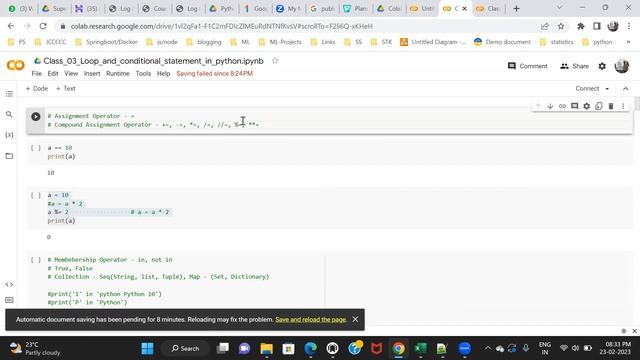Go back in browser history
The image size is (640, 360).
(11, 26)
